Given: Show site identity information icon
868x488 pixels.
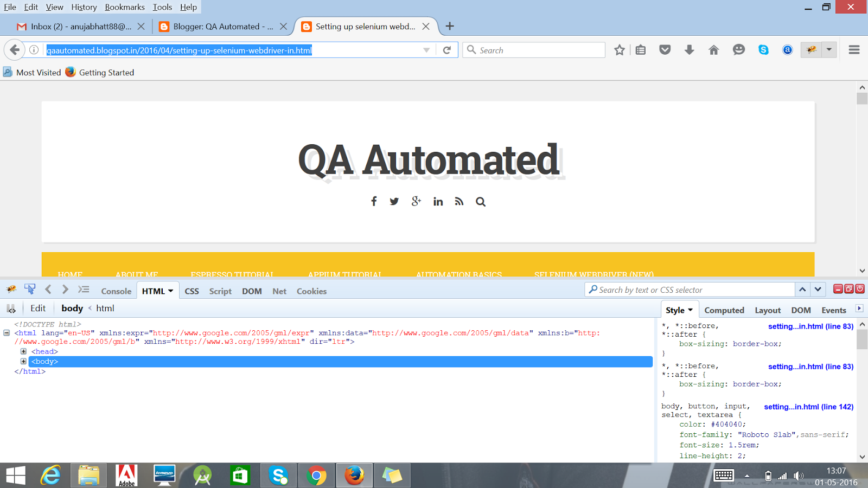Looking at the screenshot, I should pyautogui.click(x=34, y=50).
